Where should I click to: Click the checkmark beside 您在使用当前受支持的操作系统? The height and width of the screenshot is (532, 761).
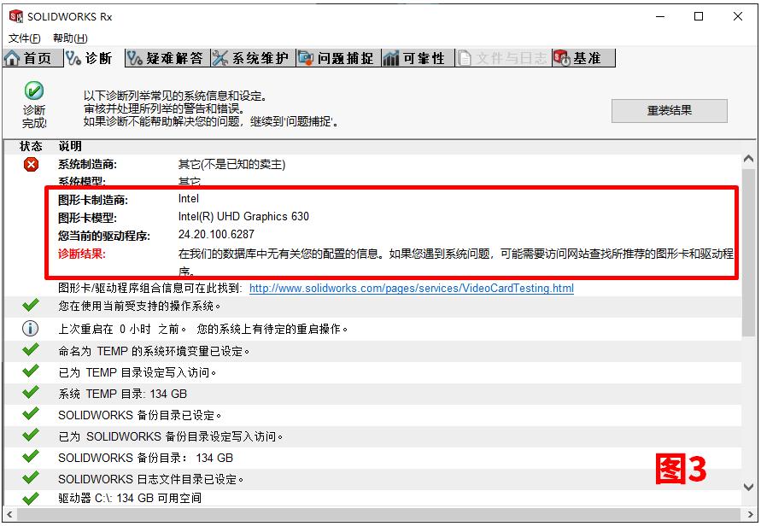tap(31, 306)
